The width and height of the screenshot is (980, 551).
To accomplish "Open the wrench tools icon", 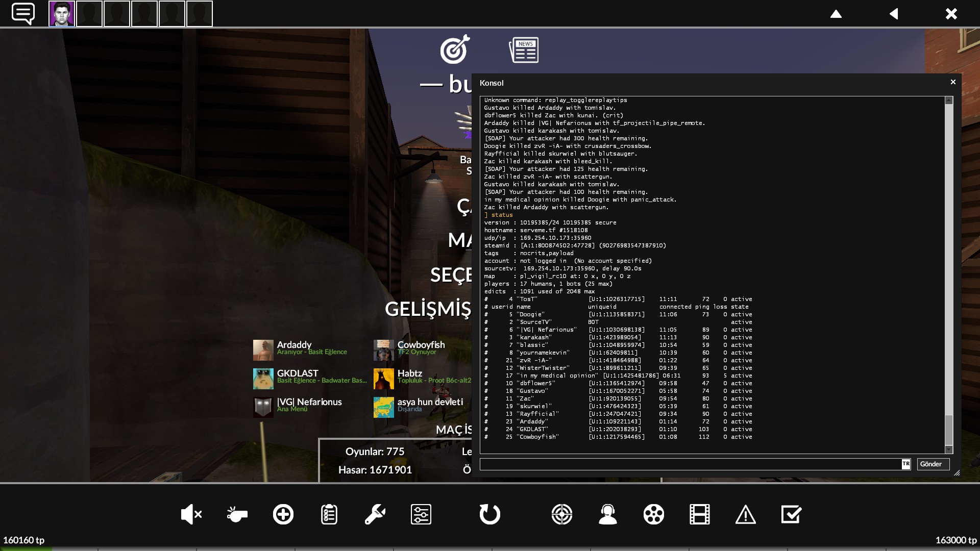I will pos(375,514).
